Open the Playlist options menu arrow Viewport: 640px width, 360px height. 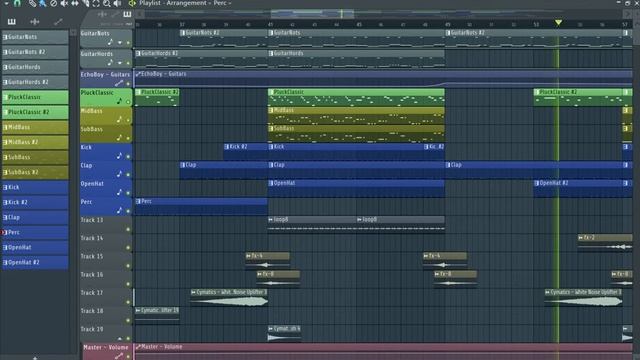[x=6, y=3]
